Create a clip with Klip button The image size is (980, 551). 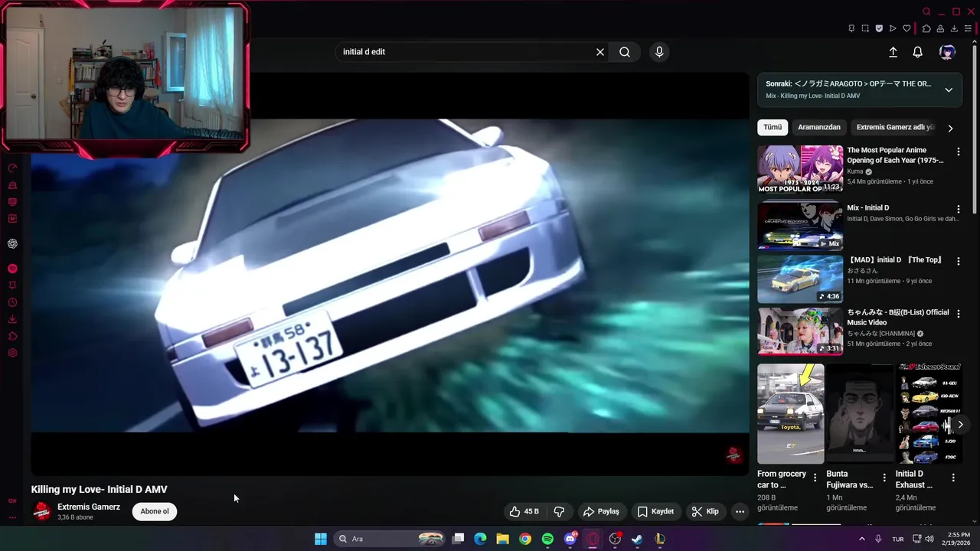click(705, 511)
